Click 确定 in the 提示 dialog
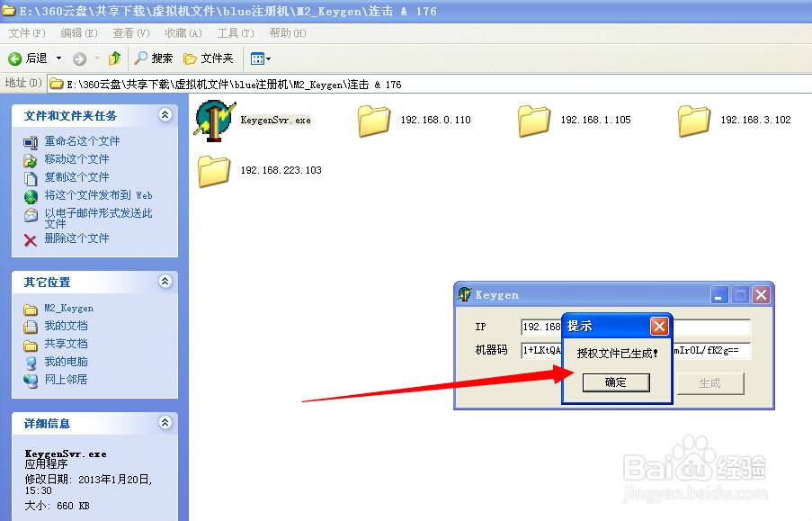The height and width of the screenshot is (521, 812). click(616, 382)
